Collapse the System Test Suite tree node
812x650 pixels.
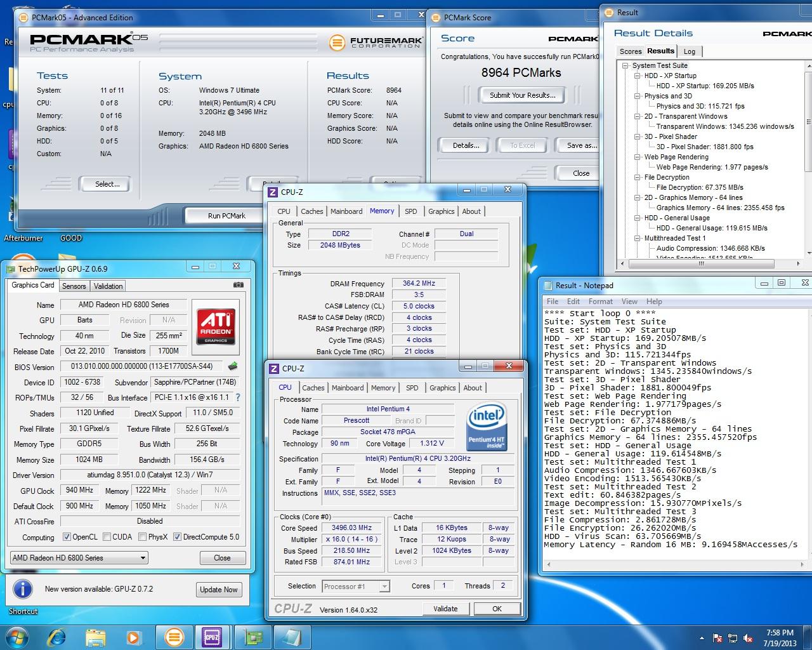(x=625, y=65)
